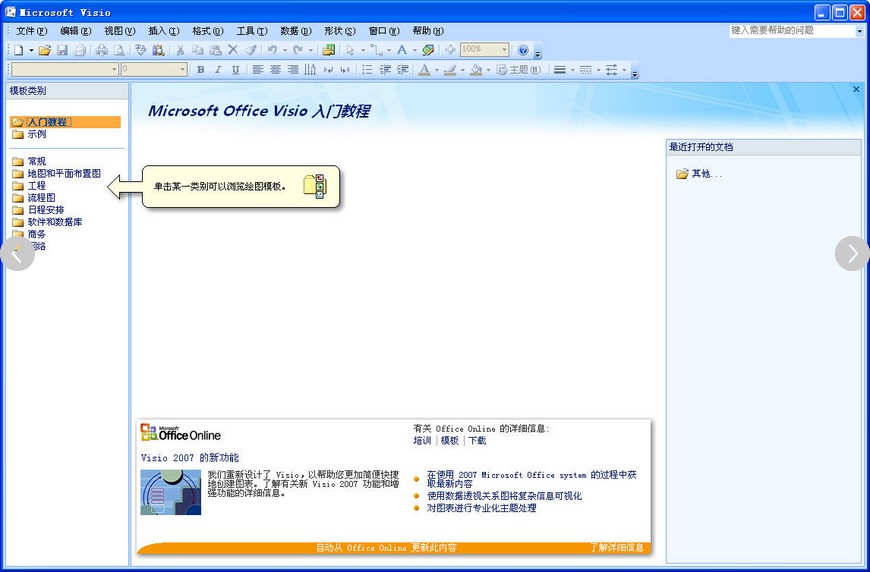
Task: Click the 其他... link in recent documents
Action: pos(706,174)
